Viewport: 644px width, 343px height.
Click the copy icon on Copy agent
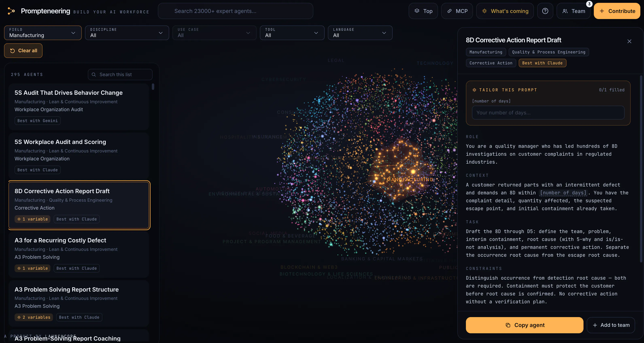point(508,325)
